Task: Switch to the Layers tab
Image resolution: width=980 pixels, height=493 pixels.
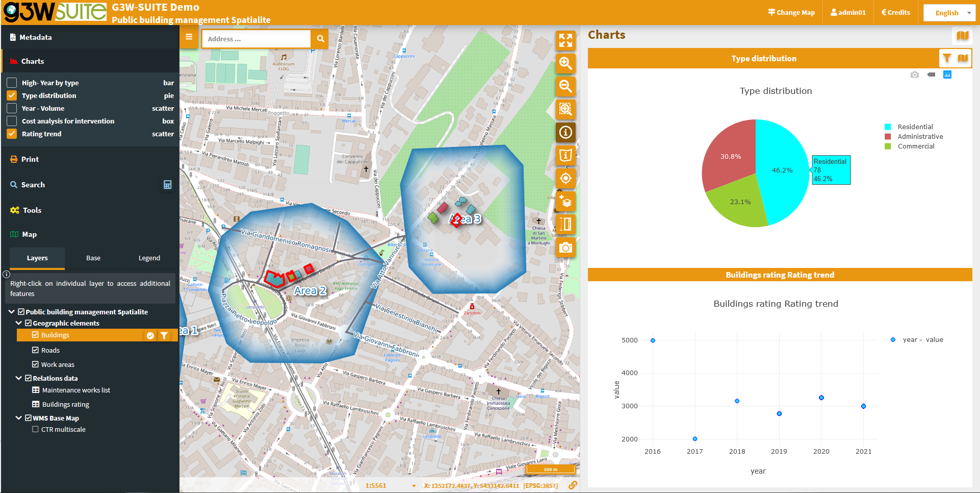Action: (x=37, y=258)
